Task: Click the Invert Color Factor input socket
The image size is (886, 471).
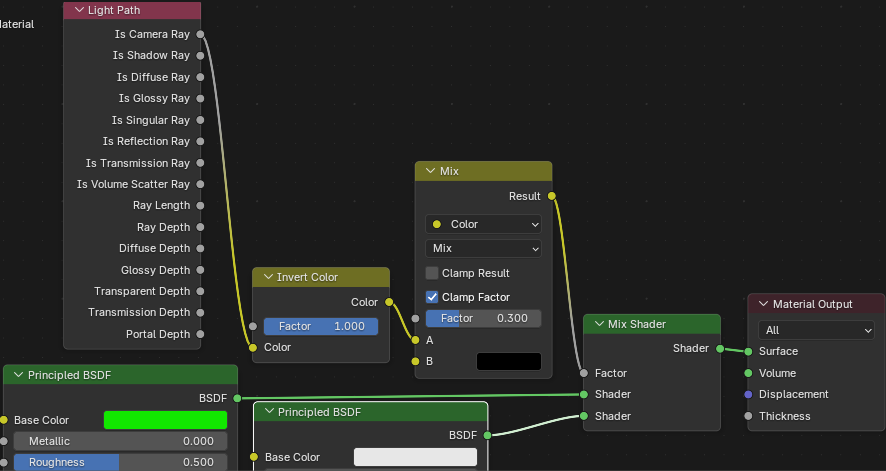Action: 253,326
